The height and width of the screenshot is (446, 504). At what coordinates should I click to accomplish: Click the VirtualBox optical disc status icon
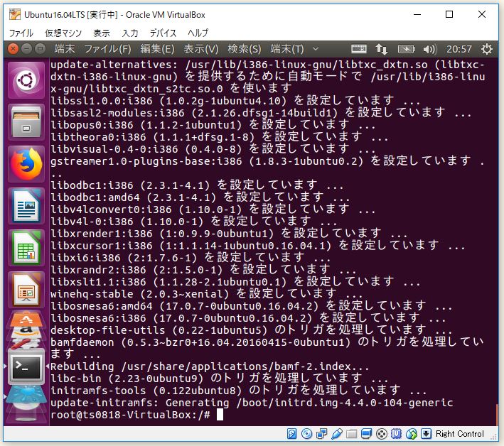click(x=306, y=434)
